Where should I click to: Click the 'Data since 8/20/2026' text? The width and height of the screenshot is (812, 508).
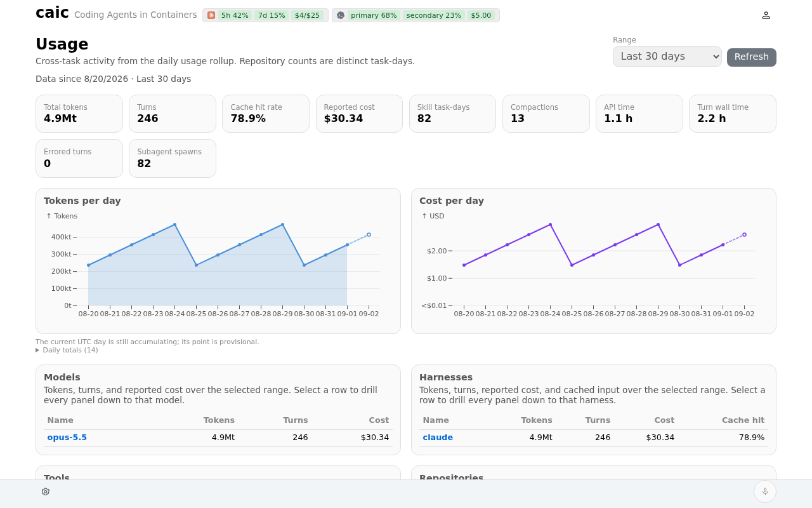(82, 79)
